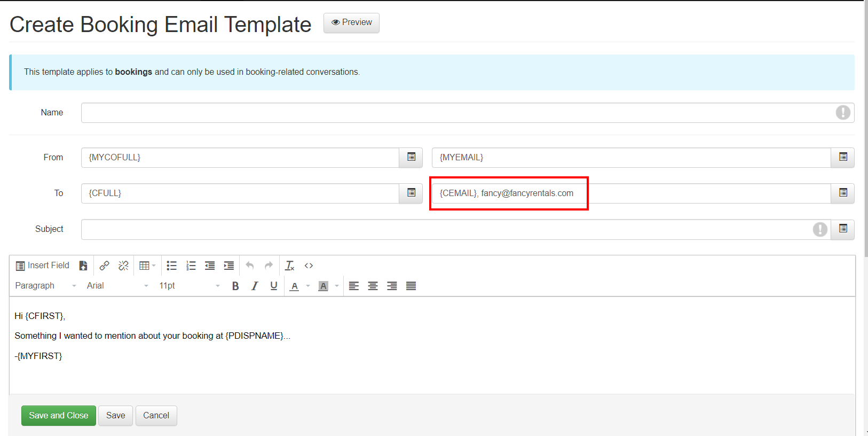Click the Insert Field toolbar button
The width and height of the screenshot is (868, 436).
(x=43, y=266)
